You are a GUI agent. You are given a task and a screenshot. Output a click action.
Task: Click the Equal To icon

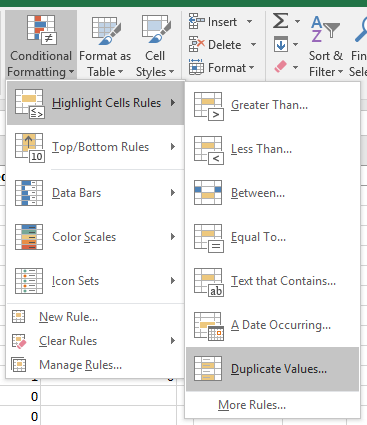209,238
